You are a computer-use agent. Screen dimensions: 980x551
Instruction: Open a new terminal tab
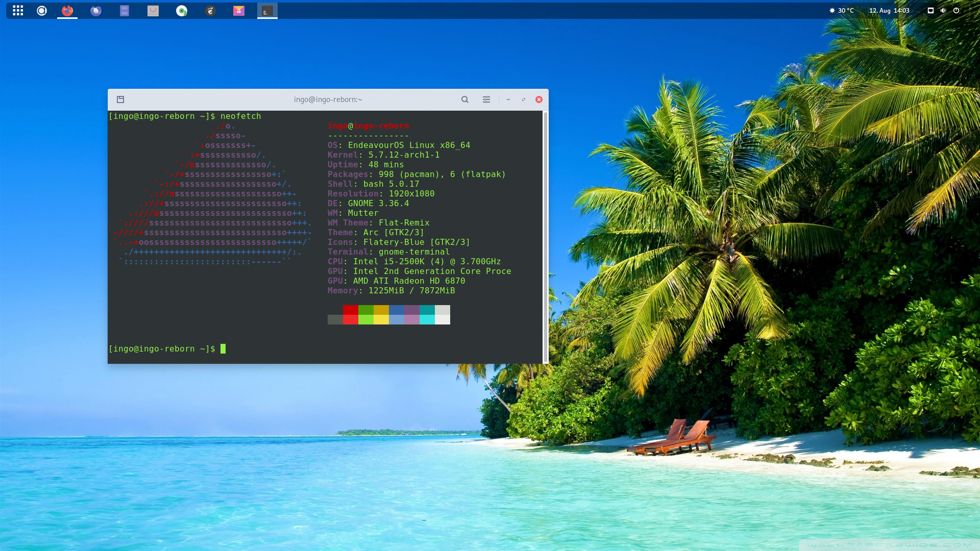tap(120, 99)
